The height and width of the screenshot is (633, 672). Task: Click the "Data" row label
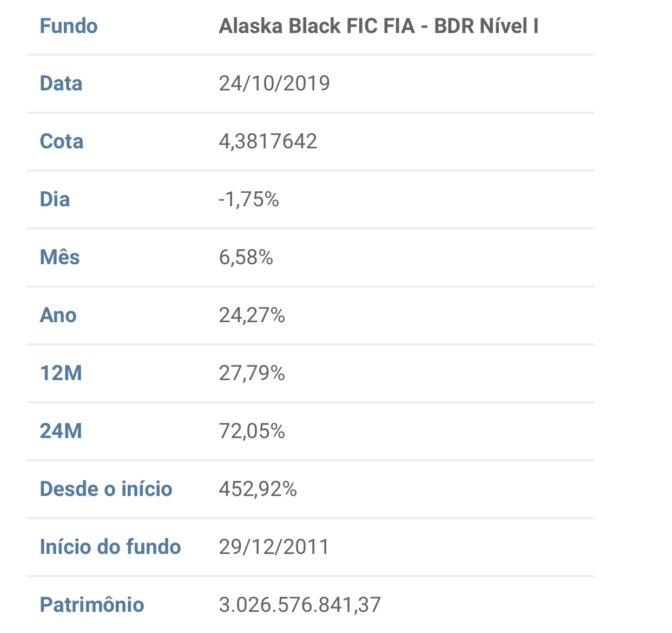[61, 83]
